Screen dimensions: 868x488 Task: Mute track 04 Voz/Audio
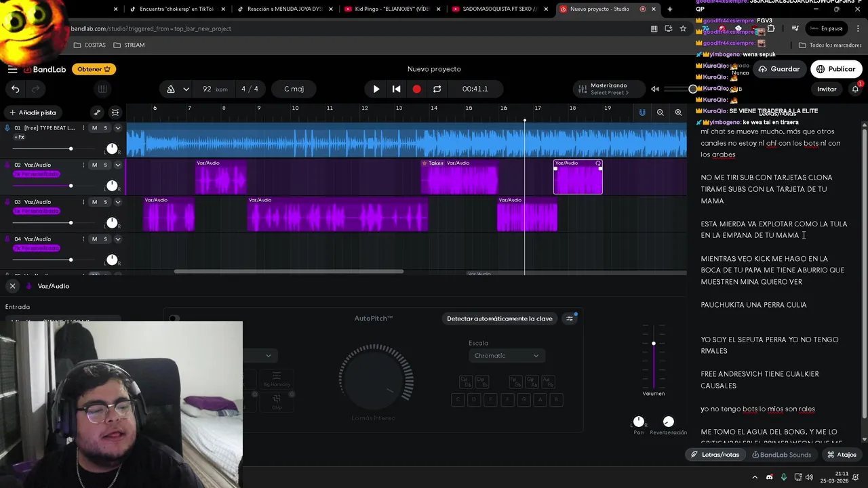point(94,239)
